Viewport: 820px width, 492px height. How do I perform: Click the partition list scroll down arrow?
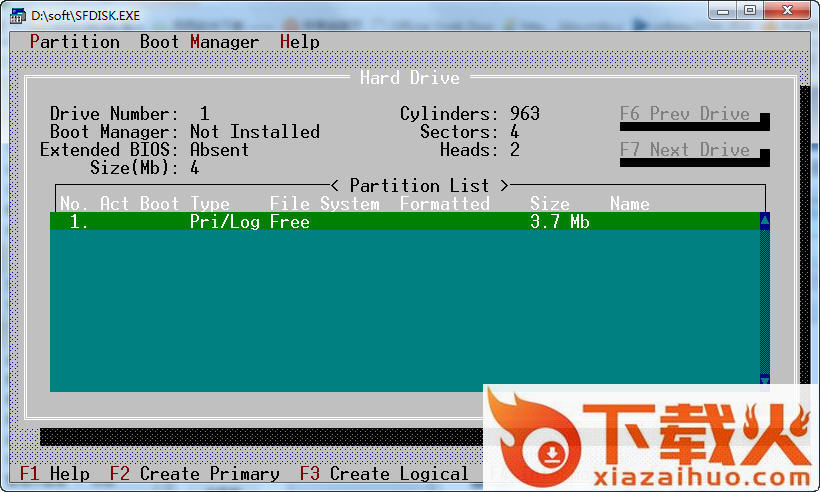(x=765, y=379)
